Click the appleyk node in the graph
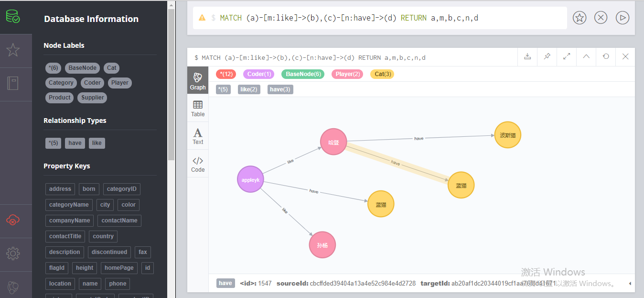Viewport: 644px width, 298px height. click(250, 179)
